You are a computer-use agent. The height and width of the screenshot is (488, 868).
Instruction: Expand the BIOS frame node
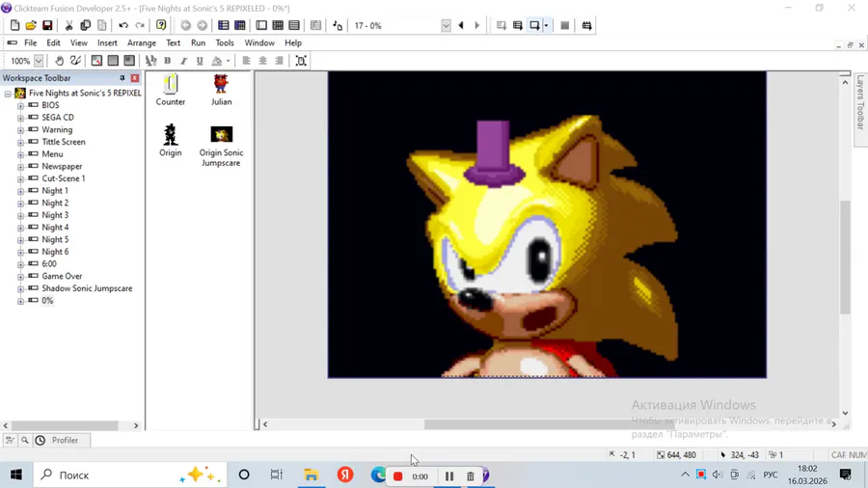[20, 106]
